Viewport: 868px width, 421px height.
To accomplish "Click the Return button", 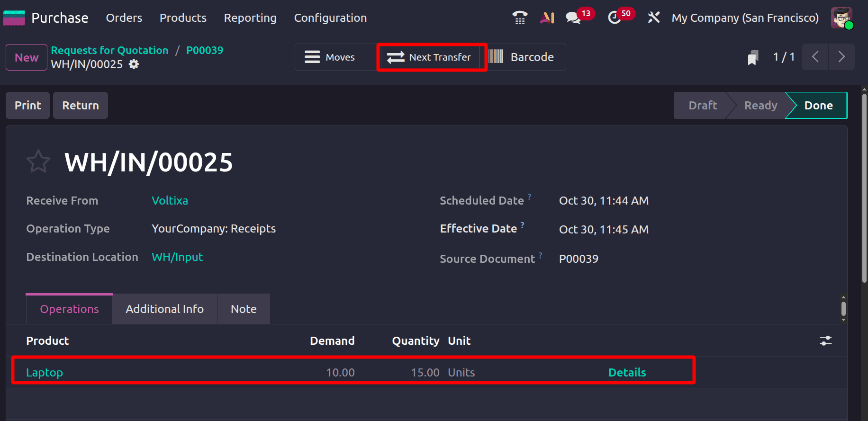I will click(81, 105).
